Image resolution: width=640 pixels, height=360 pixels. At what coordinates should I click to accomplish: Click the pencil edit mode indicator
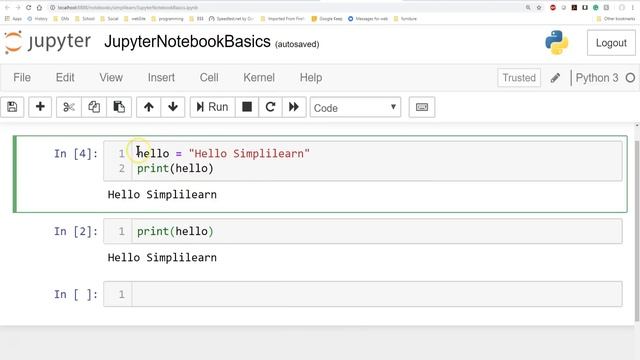(x=555, y=78)
